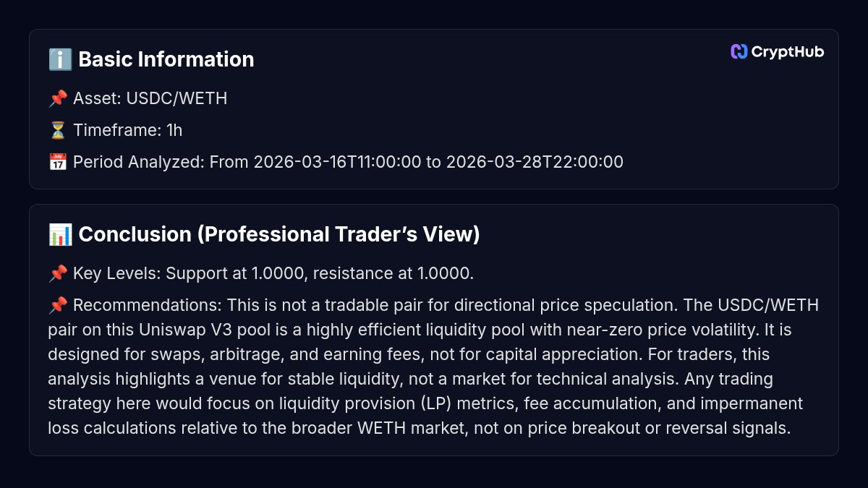The width and height of the screenshot is (868, 488).
Task: Click the calendar icon before Period Analyzed
Action: click(x=58, y=162)
